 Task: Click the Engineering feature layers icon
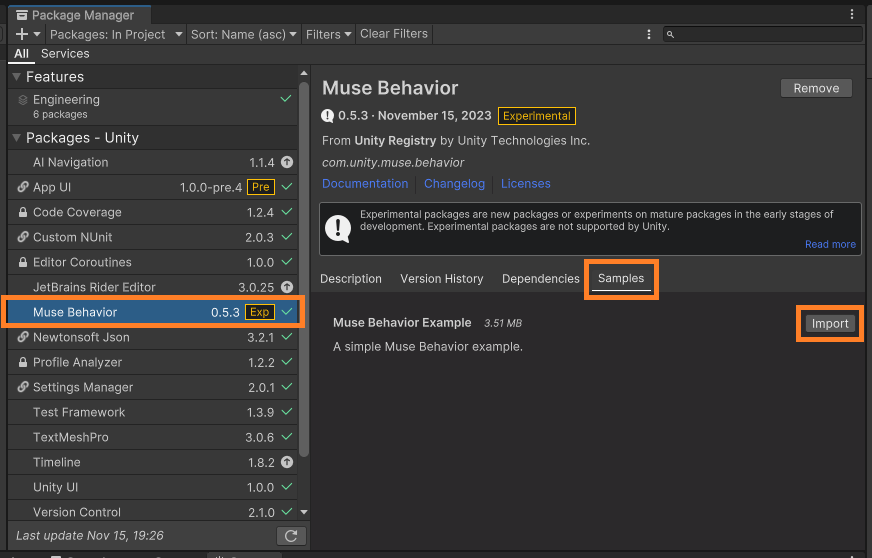23,100
